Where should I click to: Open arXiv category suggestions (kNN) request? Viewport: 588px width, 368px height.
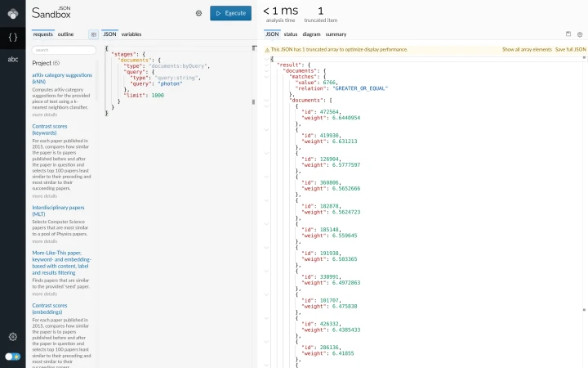62,79
